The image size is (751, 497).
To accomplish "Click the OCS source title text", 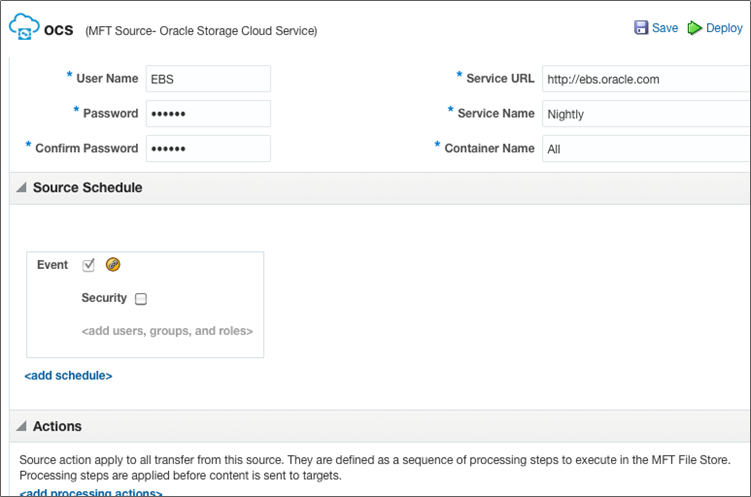I will coord(58,30).
